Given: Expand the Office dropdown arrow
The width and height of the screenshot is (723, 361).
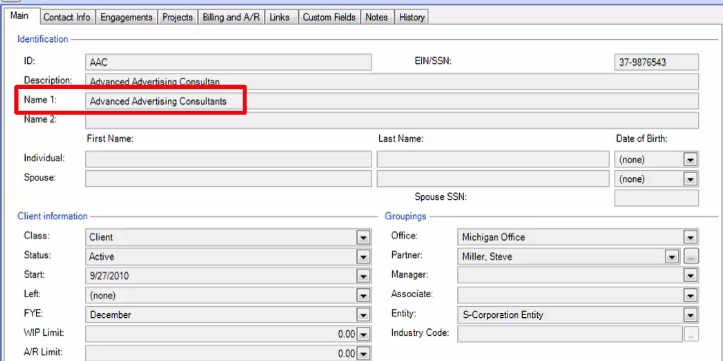Looking at the screenshot, I should click(x=690, y=237).
